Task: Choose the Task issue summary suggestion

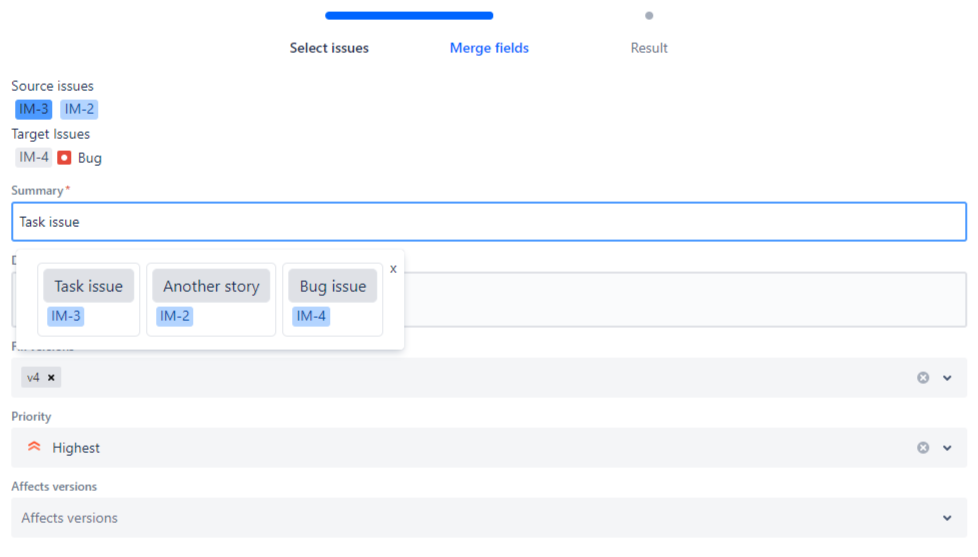Action: coord(89,286)
